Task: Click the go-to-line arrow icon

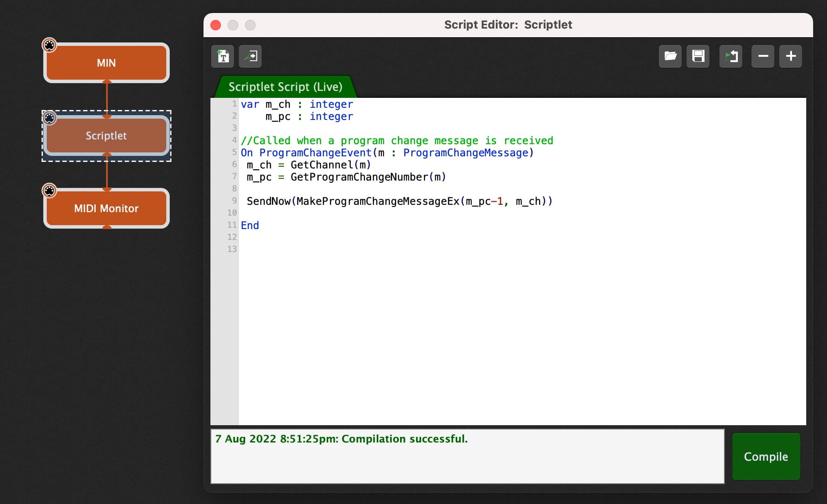Action: pos(250,56)
